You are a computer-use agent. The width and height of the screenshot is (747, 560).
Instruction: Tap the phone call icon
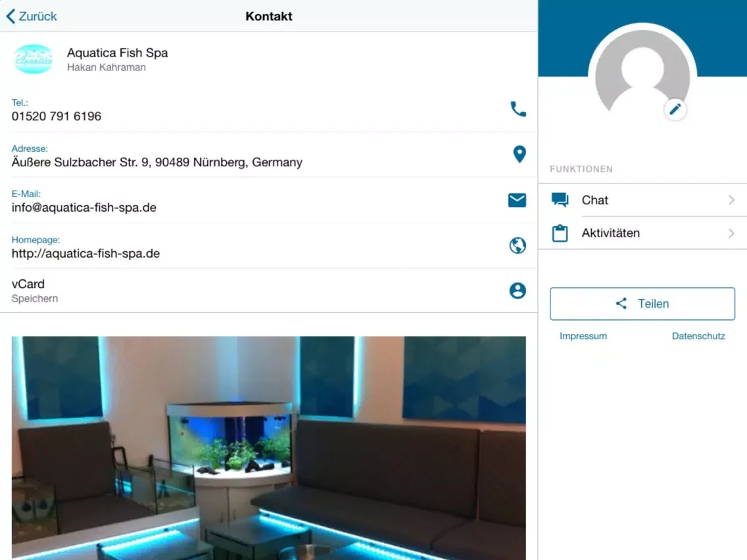coord(518,109)
